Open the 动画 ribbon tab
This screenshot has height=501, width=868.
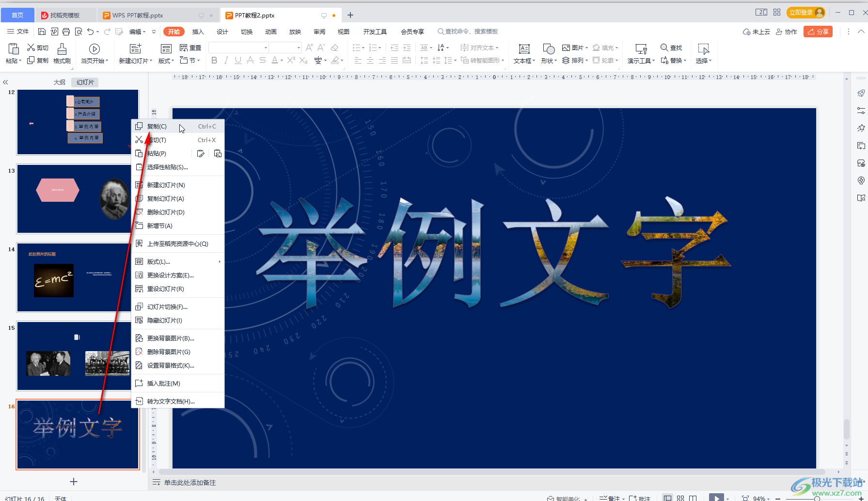pos(271,32)
